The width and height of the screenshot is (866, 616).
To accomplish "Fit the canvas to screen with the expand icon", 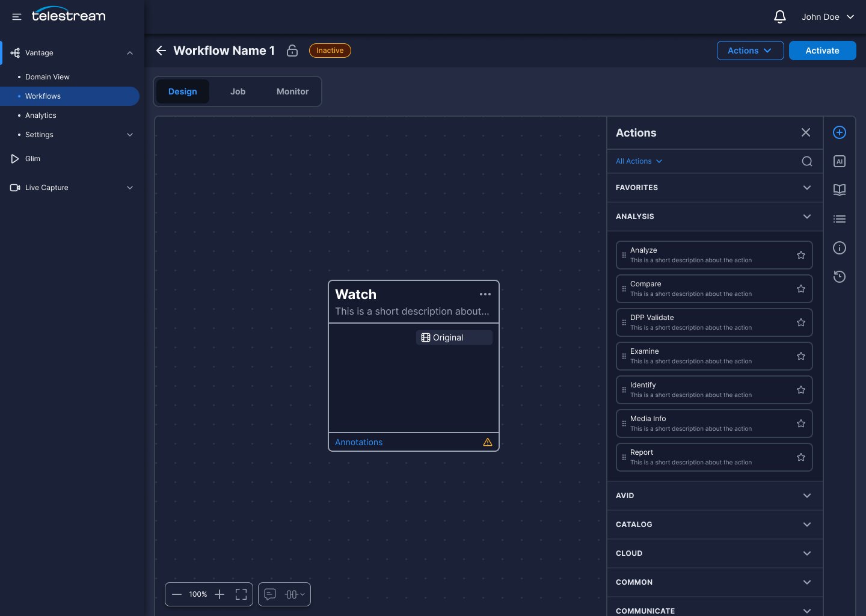I will [x=241, y=594].
